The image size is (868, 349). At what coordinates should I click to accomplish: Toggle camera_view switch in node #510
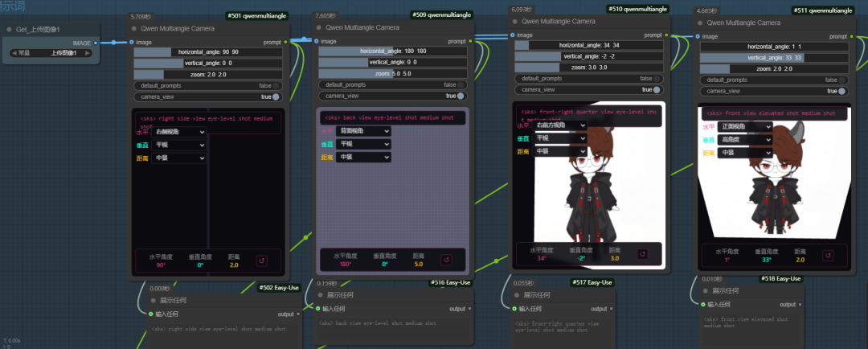(657, 90)
